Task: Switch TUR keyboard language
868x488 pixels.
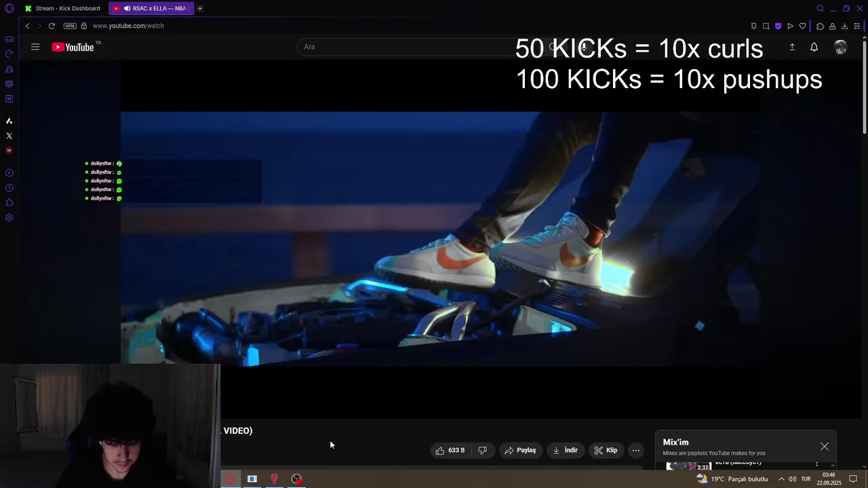Action: click(x=806, y=479)
